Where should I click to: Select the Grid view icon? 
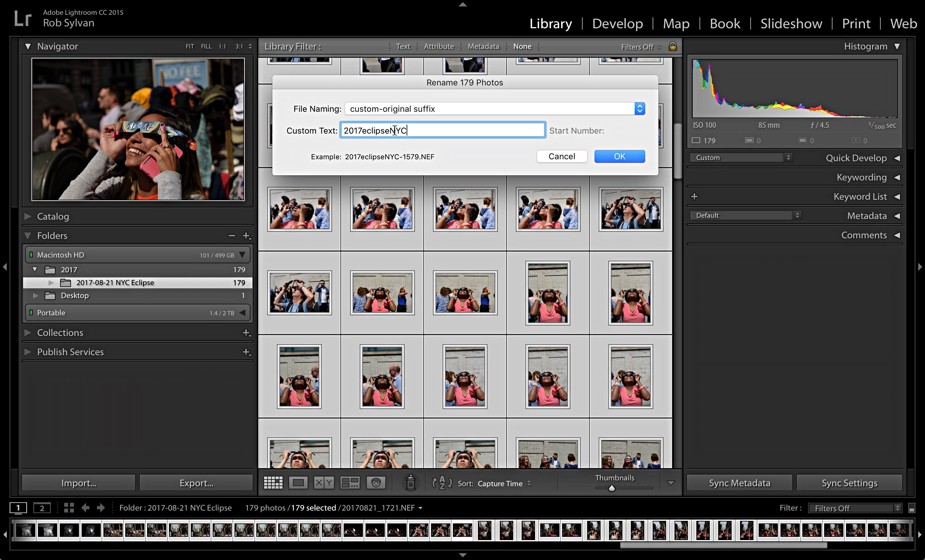[273, 483]
